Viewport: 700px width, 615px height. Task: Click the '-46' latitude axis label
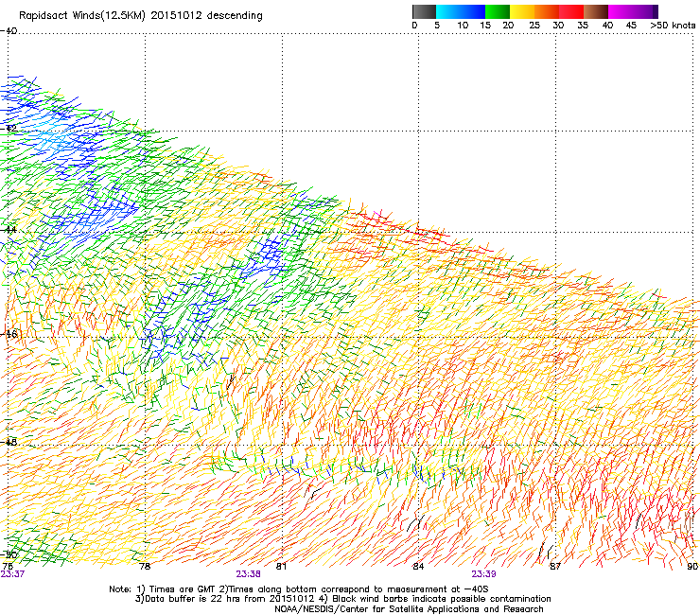tap(9, 334)
